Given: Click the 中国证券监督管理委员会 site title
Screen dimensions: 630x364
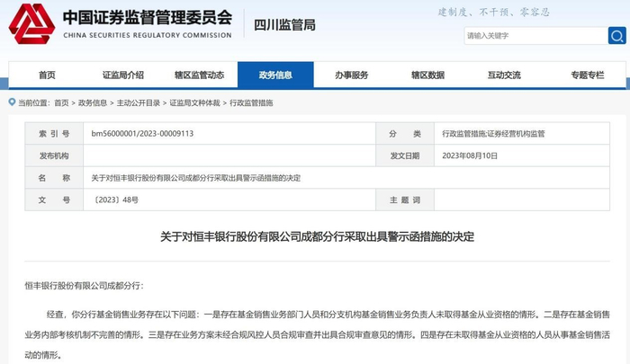Looking at the screenshot, I should 148,18.
